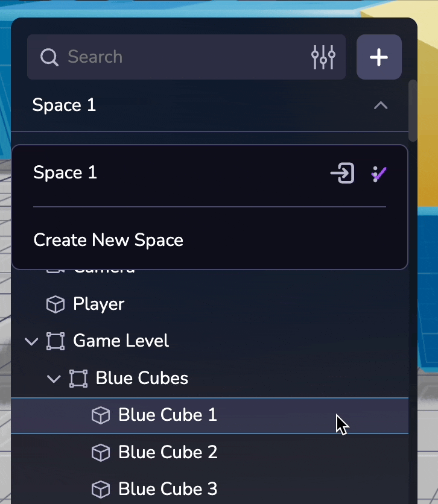Select the cube icon beside Player
Viewport: 438px width, 504px height.
point(55,304)
